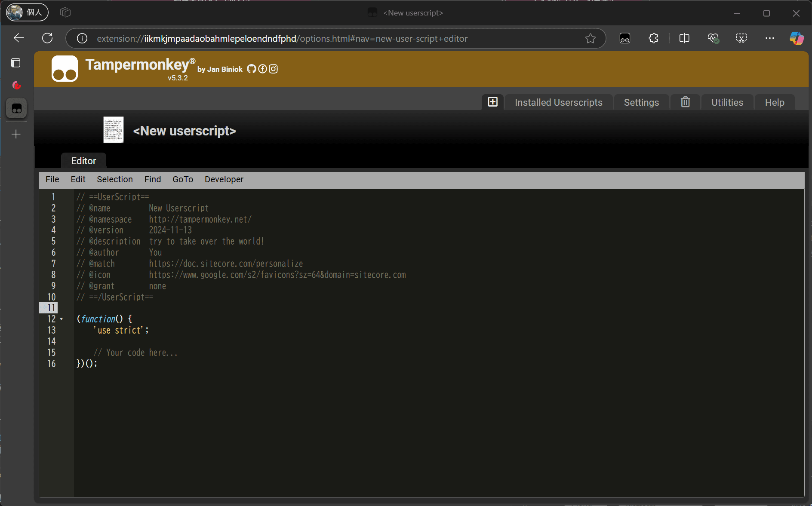Expand the Selection menu
The image size is (812, 506).
click(x=114, y=179)
